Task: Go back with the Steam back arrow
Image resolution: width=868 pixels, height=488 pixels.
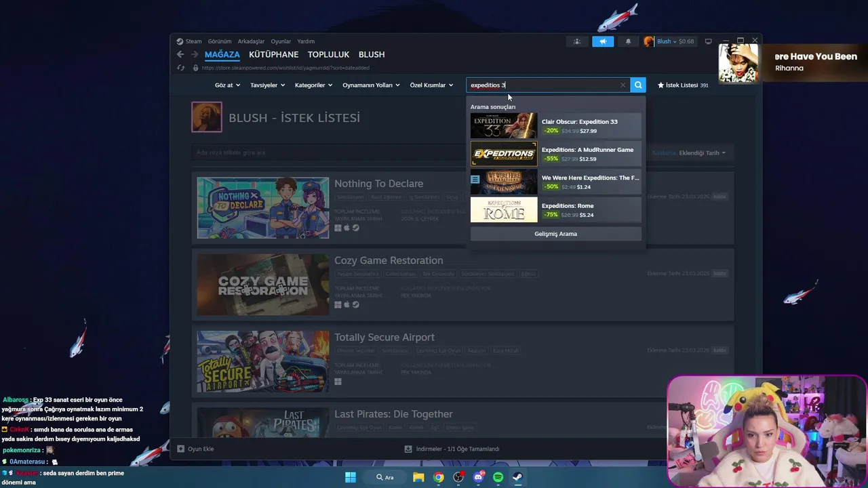Action: (180, 54)
